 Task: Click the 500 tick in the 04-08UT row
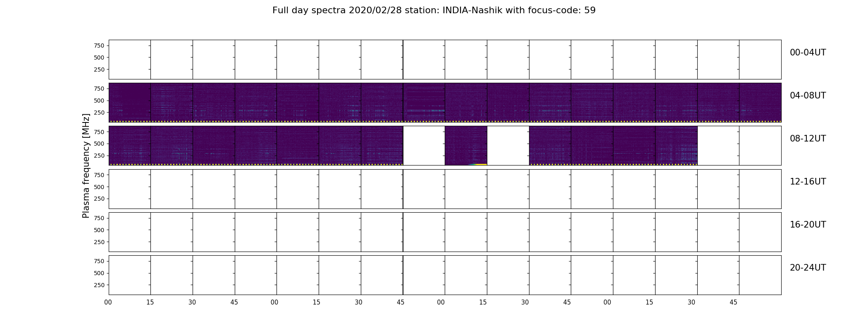tap(99, 101)
